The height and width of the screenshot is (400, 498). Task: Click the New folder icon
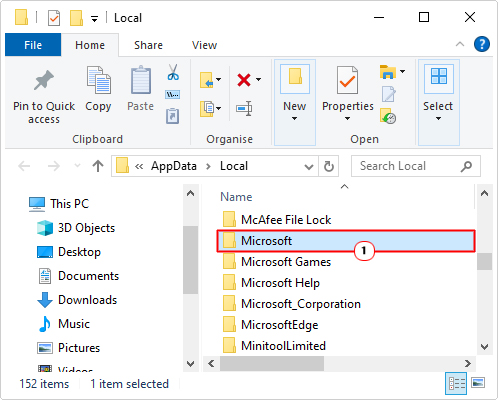point(295,77)
